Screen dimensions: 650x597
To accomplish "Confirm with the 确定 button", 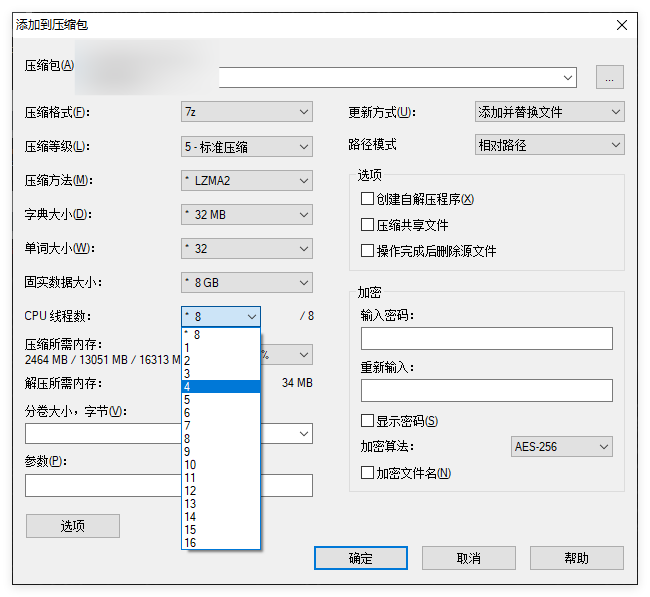I will pyautogui.click(x=361, y=558).
